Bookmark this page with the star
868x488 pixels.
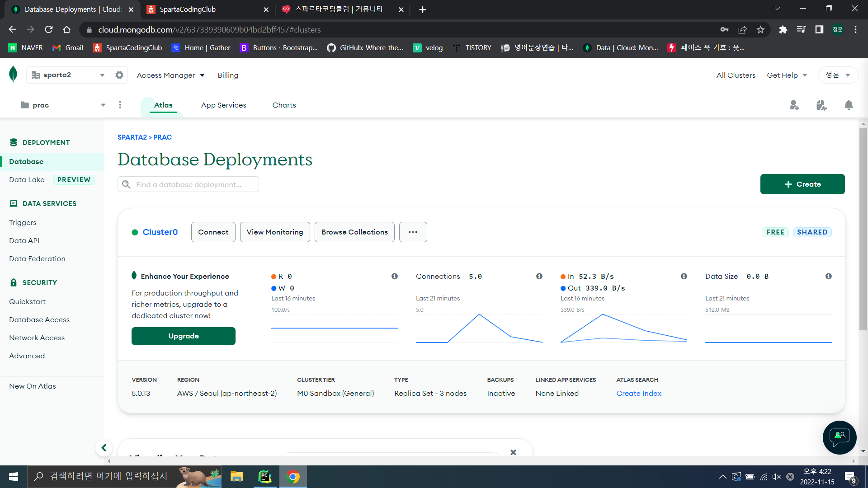click(761, 30)
